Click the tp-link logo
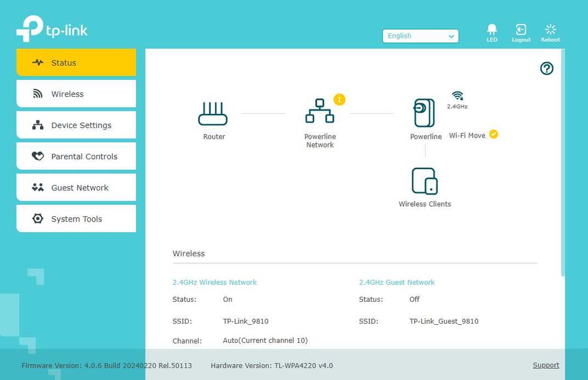This screenshot has width=588, height=380. 52,28
